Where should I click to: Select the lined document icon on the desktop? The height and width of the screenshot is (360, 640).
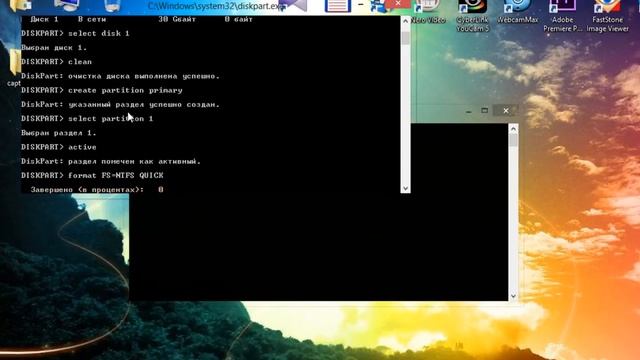[338, 6]
